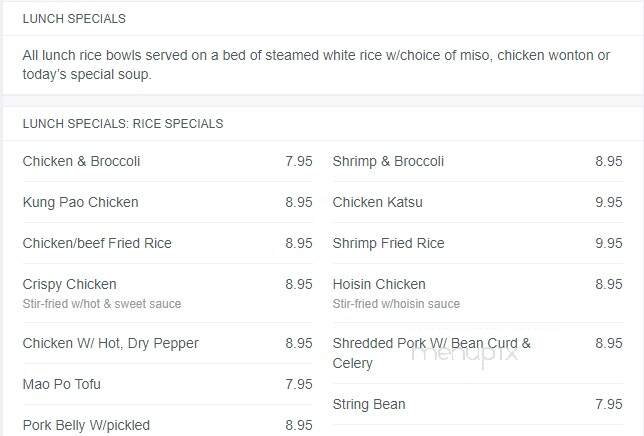Click the Crispy Chicken sauce description
This screenshot has width=644, height=436.
[101, 304]
